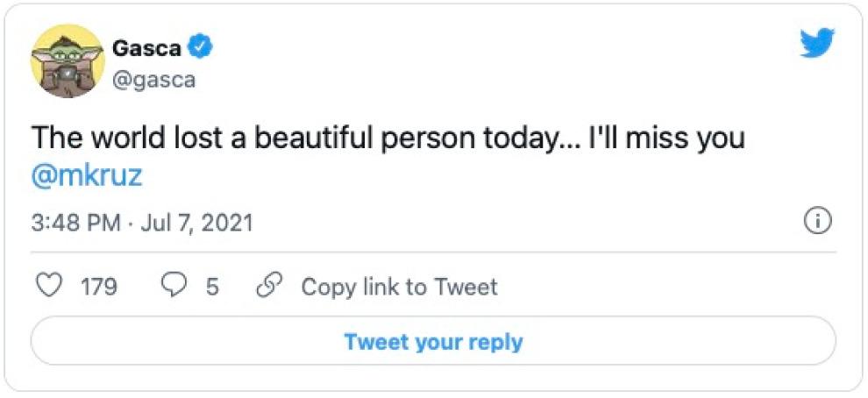Open the @mkruz mention link
Viewport: 868px width, 398px height.
click(87, 175)
